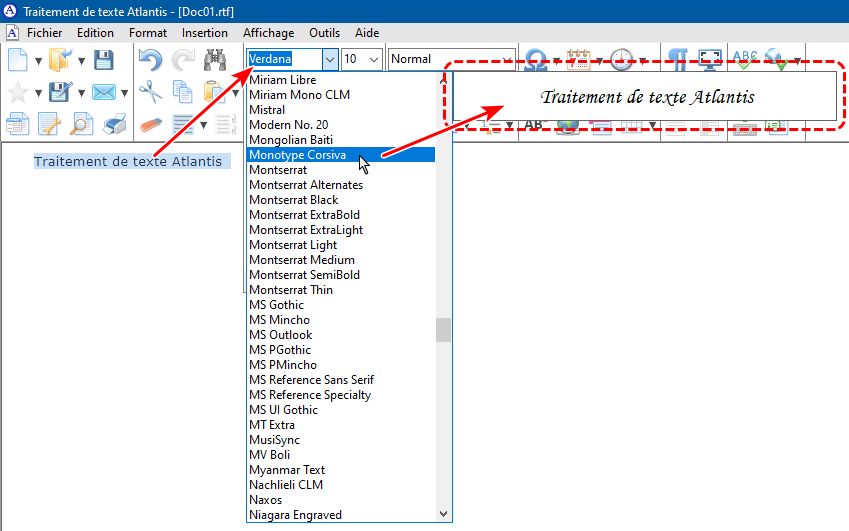Viewport: 849px width, 531px height.
Task: Choose the MV Boli font
Action: click(341, 455)
